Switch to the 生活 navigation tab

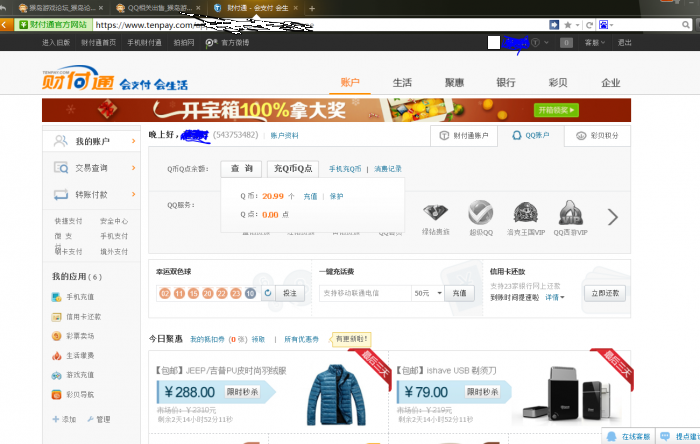(402, 83)
